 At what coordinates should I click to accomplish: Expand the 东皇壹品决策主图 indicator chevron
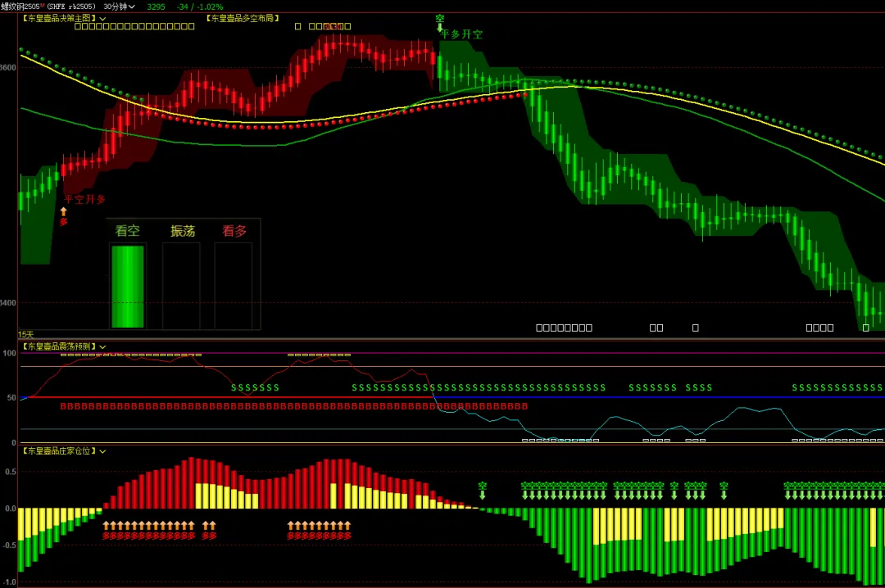point(102,19)
